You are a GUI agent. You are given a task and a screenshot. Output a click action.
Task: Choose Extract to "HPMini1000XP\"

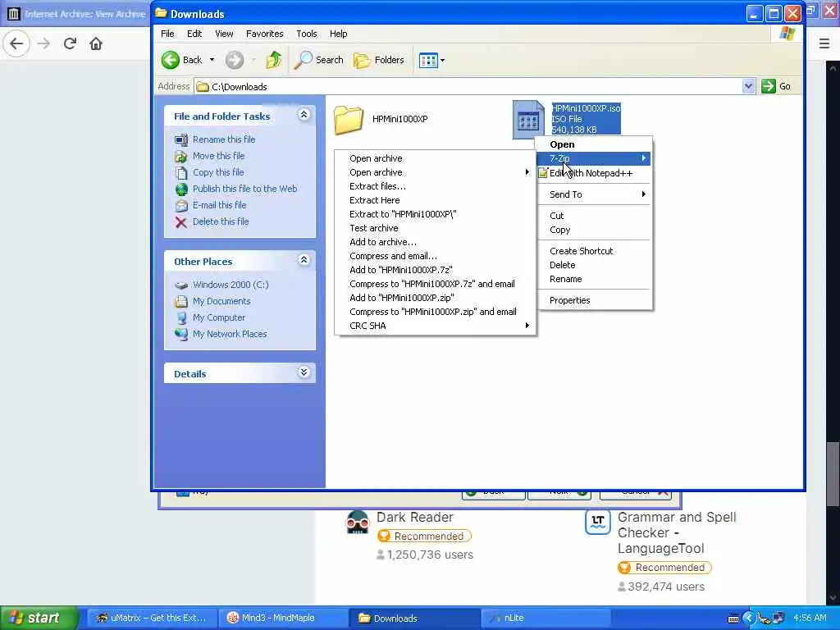click(x=436, y=214)
